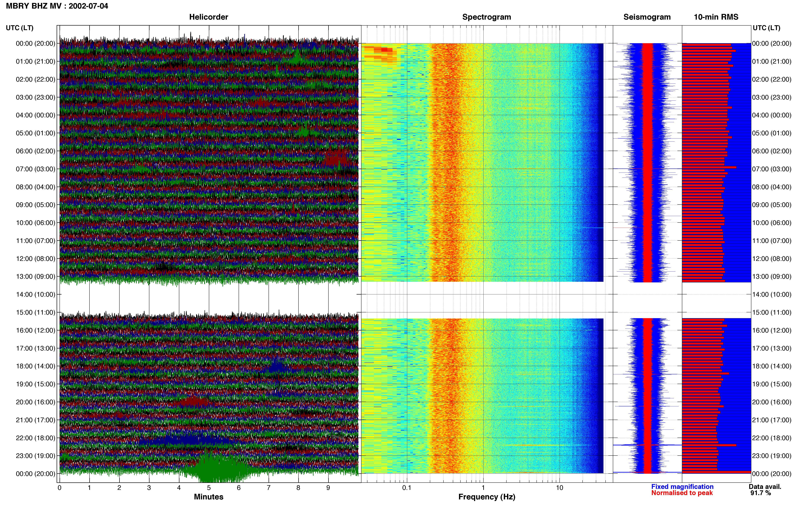Click RMS-side time label 18:00 (14:00)

coord(772,367)
